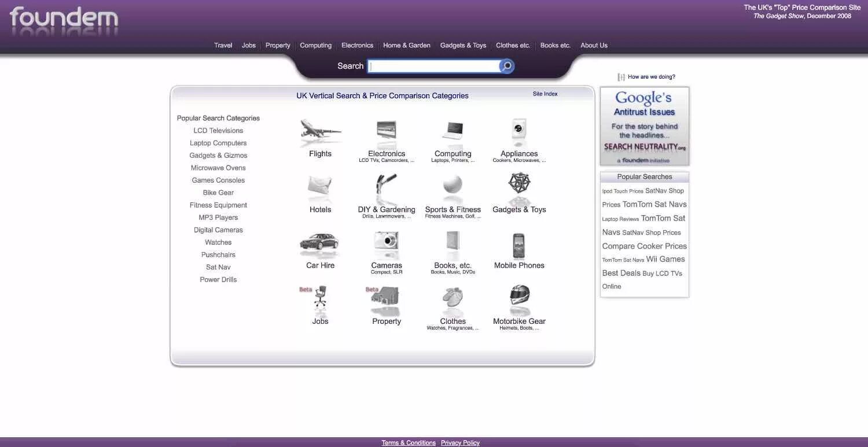Select Gadgets & Toys in navigation bar
The width and height of the screenshot is (868, 447).
(x=463, y=46)
